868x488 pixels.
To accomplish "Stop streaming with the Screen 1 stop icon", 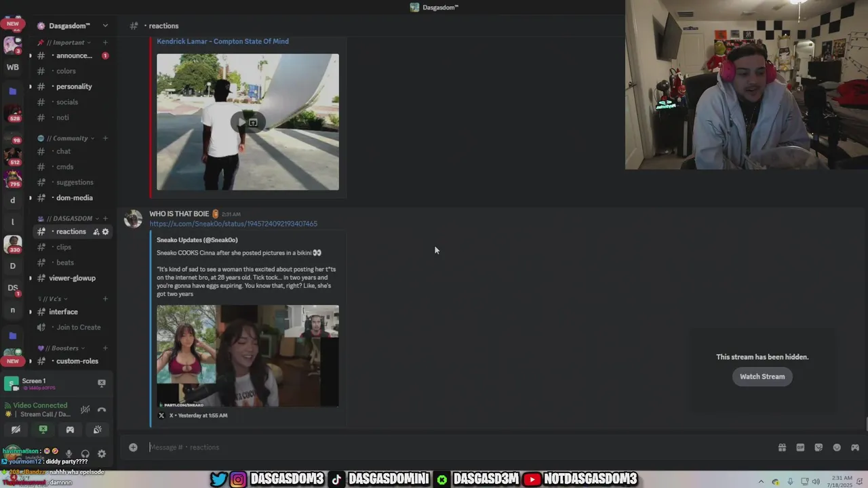I will tap(101, 383).
